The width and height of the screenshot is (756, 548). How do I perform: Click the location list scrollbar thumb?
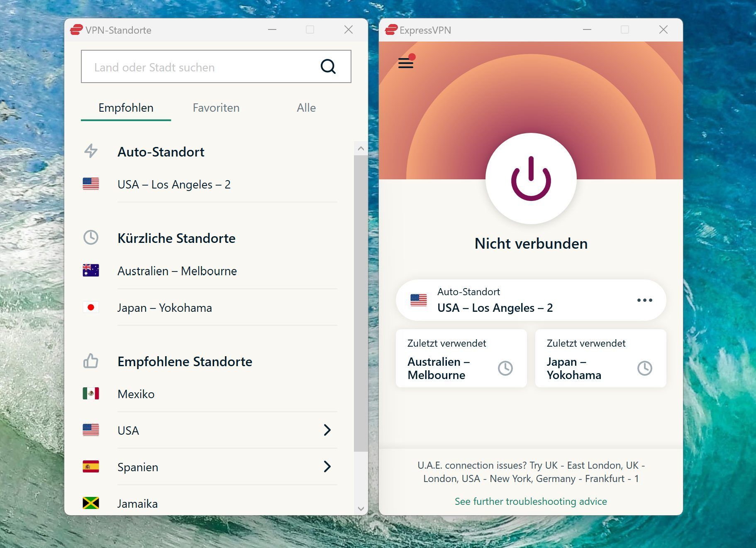pyautogui.click(x=361, y=303)
